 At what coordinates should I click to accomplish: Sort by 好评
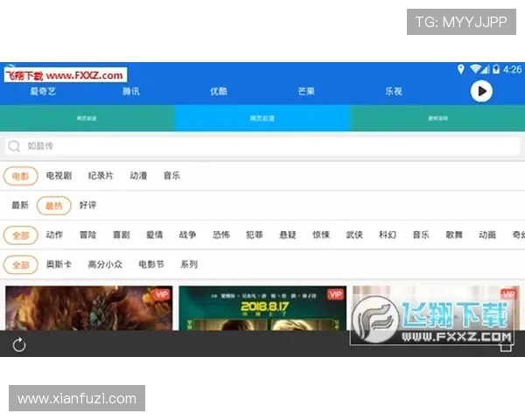click(87, 205)
